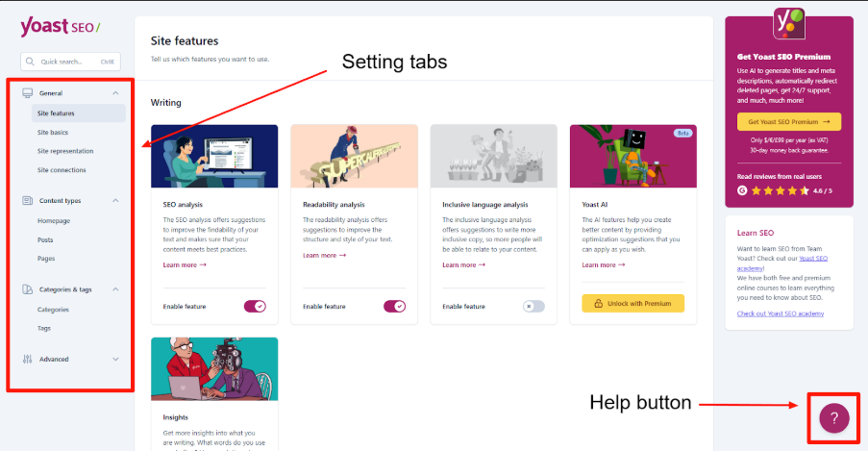This screenshot has height=451, width=868.
Task: Click Learn more under SEO analysis
Action: [185, 264]
